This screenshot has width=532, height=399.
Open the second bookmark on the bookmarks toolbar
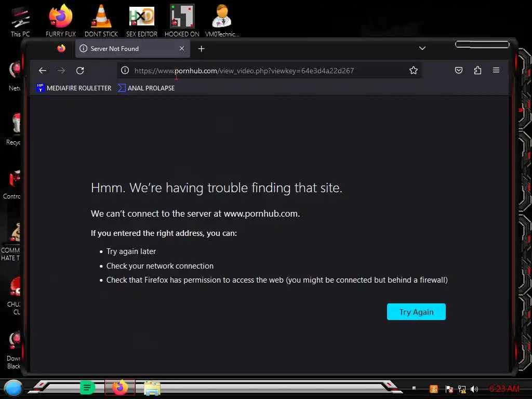pyautogui.click(x=146, y=88)
